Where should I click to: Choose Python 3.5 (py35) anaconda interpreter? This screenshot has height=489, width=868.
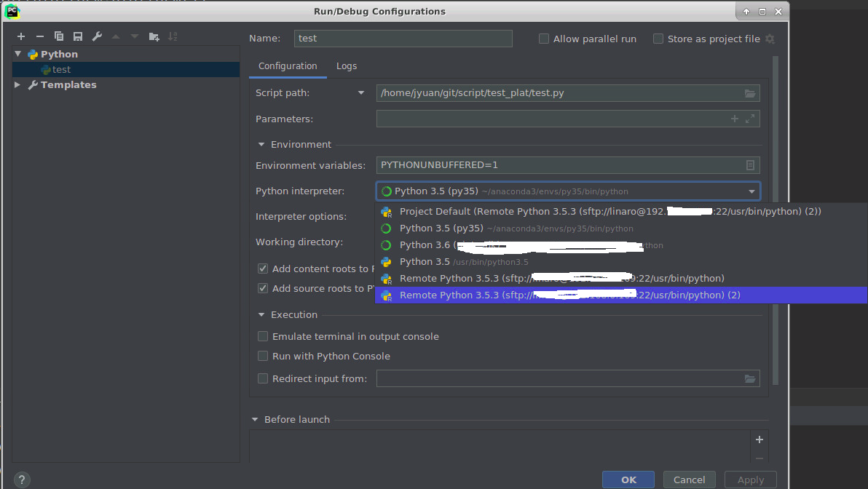621,228
